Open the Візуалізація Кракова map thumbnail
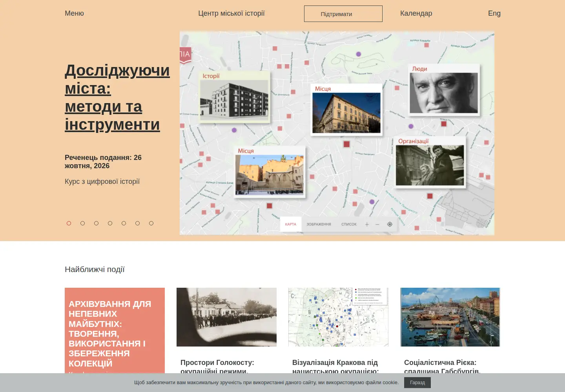Viewport: 565px width, 392px height. 338,317
